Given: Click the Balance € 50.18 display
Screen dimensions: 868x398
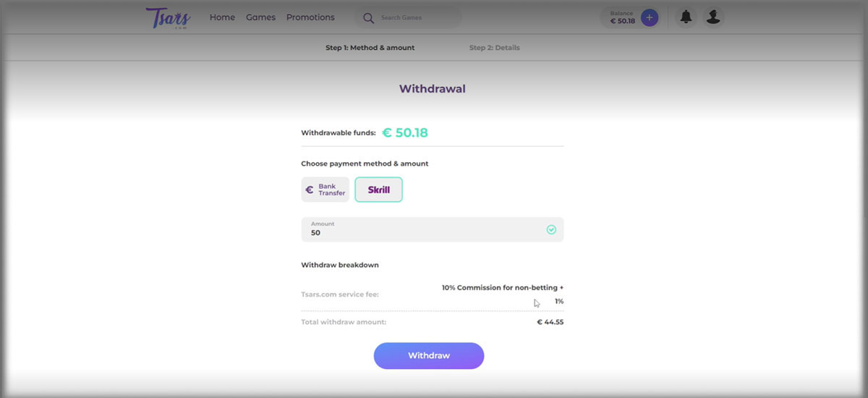Looking at the screenshot, I should (622, 17).
